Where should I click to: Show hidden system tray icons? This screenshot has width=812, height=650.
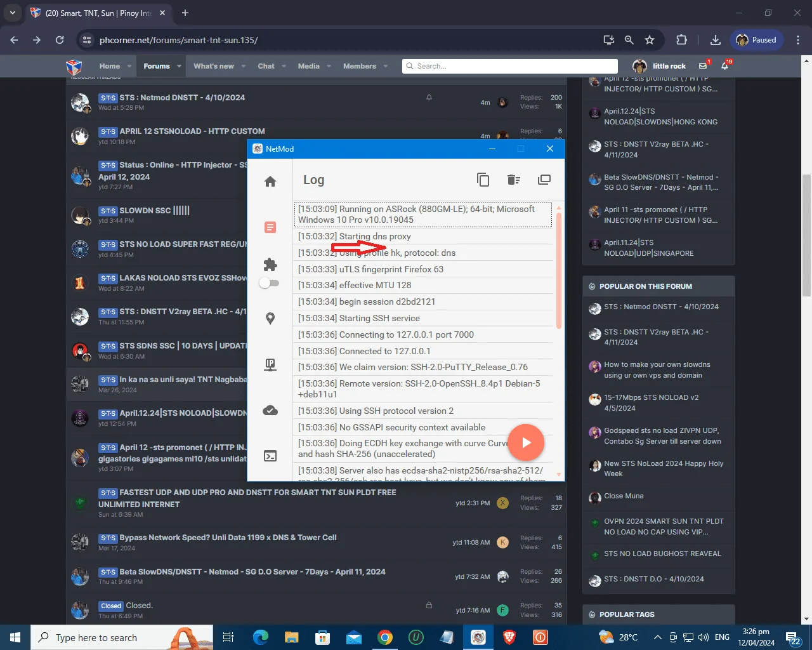coord(657,637)
